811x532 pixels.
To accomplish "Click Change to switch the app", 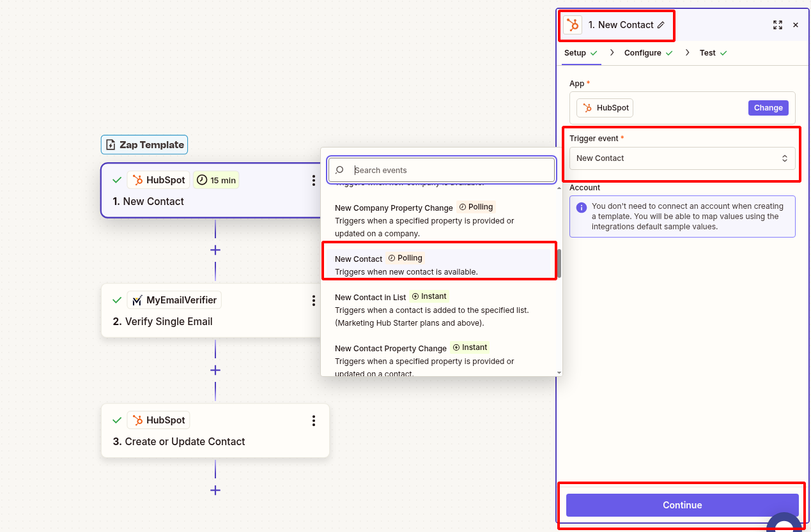I will (768, 107).
